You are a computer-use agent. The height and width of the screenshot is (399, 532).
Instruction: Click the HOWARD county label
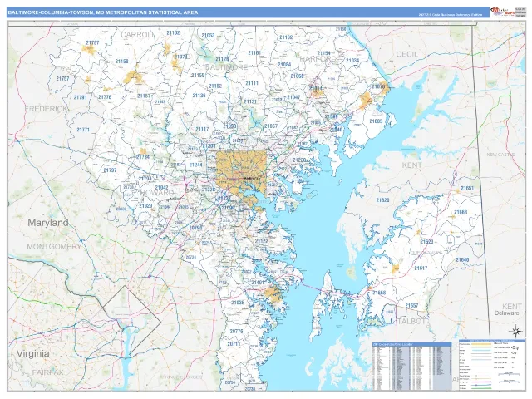tap(156, 192)
